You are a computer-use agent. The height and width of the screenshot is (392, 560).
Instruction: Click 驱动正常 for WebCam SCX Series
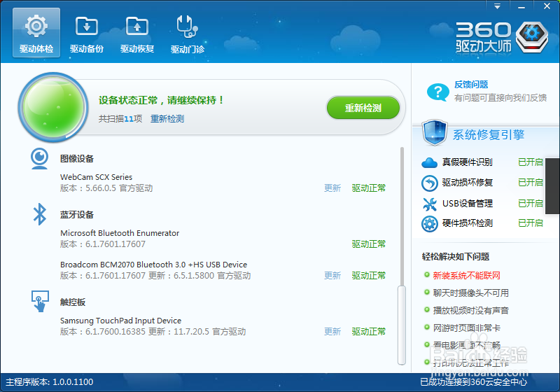(x=369, y=188)
